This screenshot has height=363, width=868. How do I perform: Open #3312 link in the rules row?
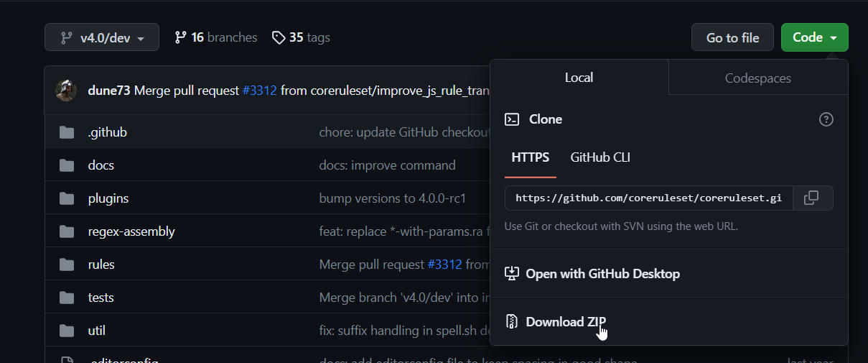444,265
